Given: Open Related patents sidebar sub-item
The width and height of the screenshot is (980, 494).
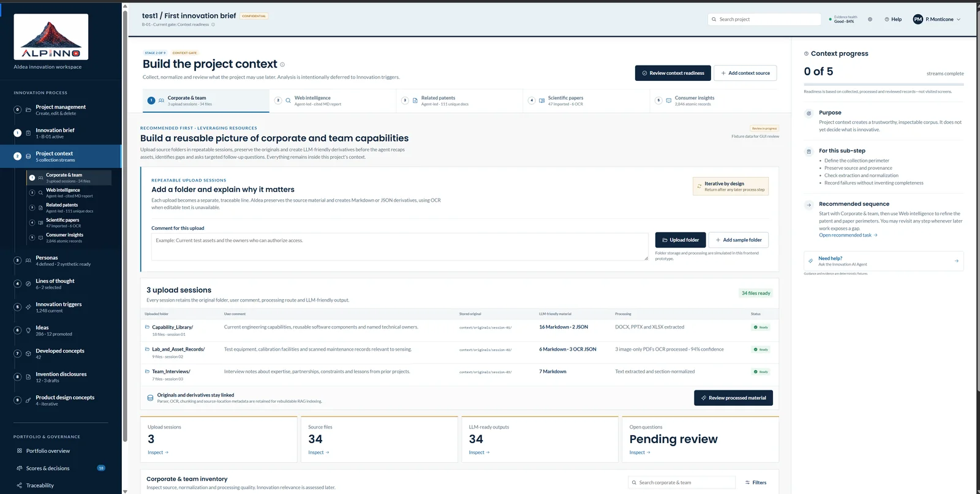Looking at the screenshot, I should (x=69, y=208).
